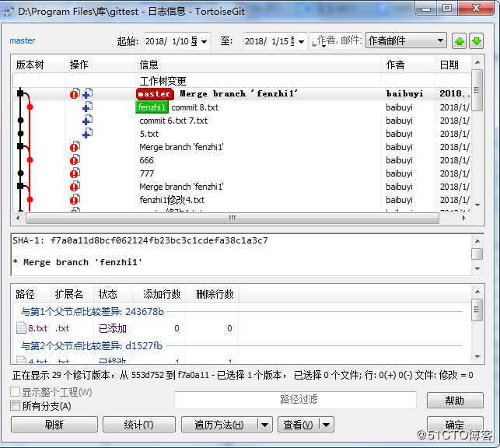Select the 工作树变更 row
500x448 pixels.
[241, 81]
